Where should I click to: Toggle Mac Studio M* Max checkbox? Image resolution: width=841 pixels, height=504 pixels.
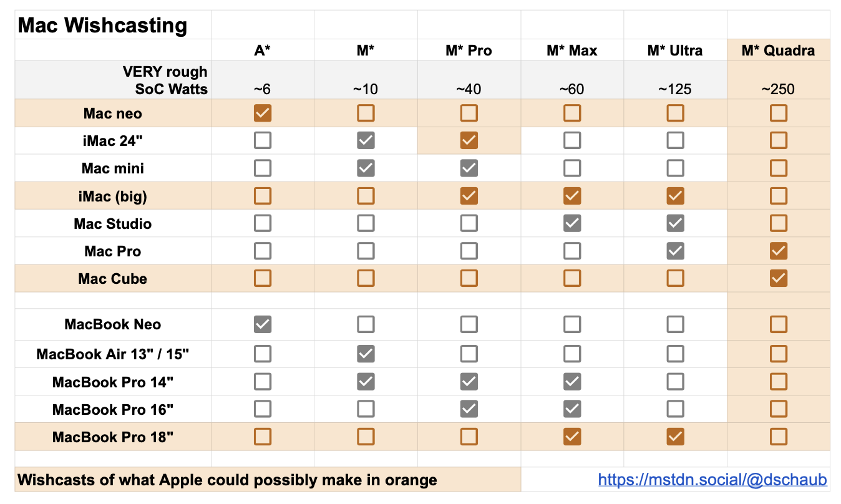coord(572,223)
